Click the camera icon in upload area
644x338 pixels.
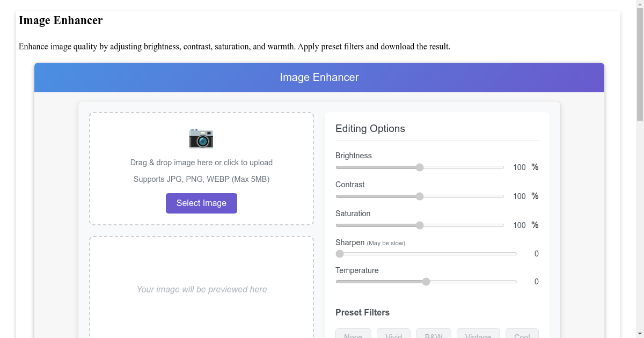tap(201, 138)
